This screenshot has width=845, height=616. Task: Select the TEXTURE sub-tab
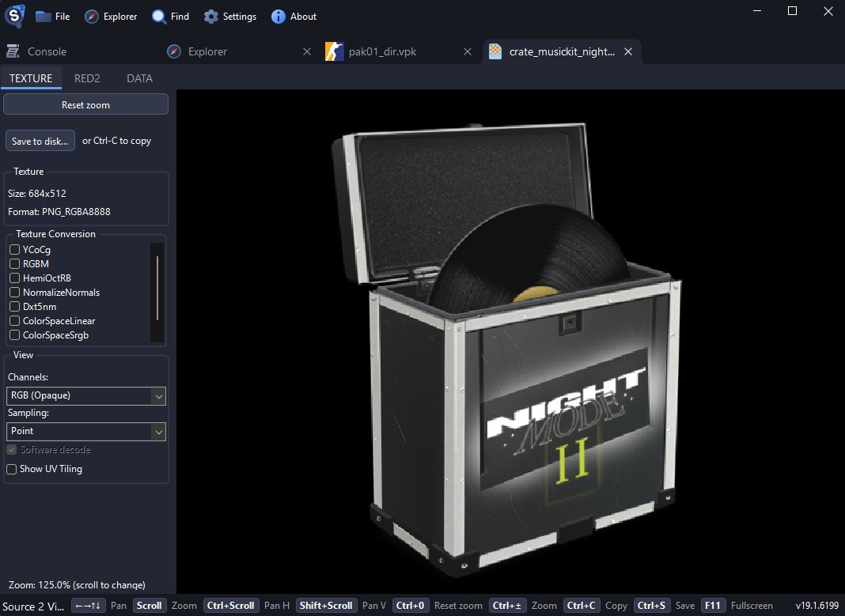(x=31, y=78)
